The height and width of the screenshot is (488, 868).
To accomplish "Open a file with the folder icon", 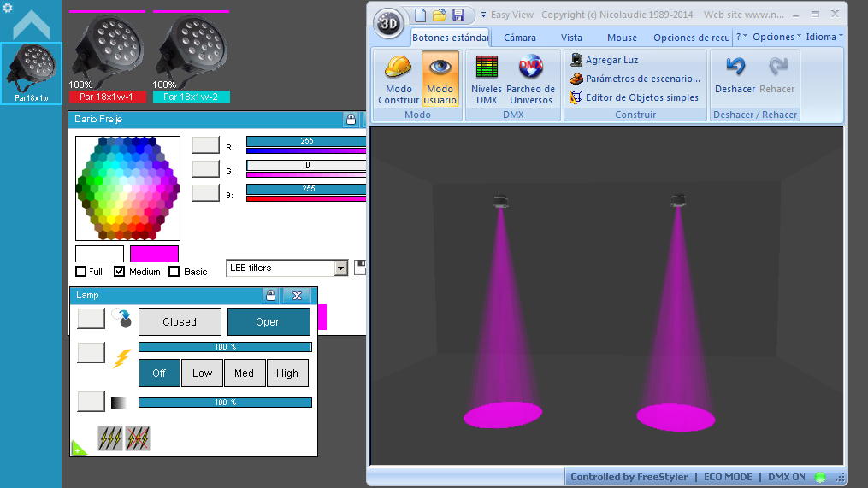I will pos(440,15).
